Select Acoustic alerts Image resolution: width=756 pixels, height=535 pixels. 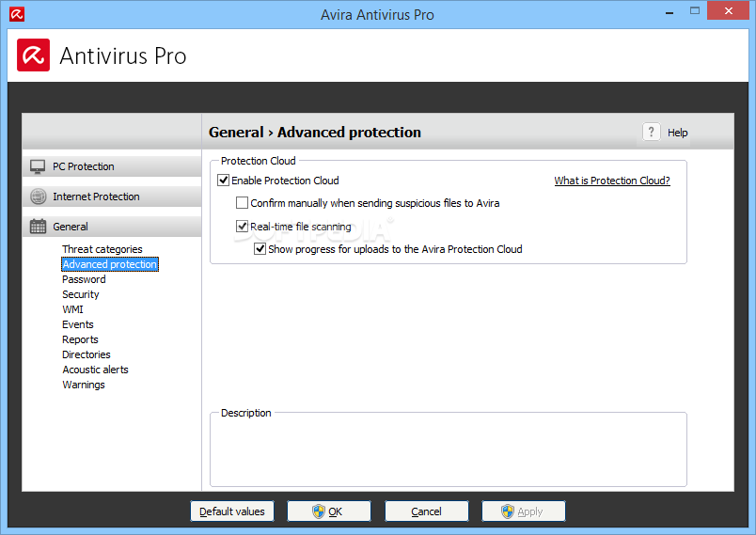coord(96,370)
